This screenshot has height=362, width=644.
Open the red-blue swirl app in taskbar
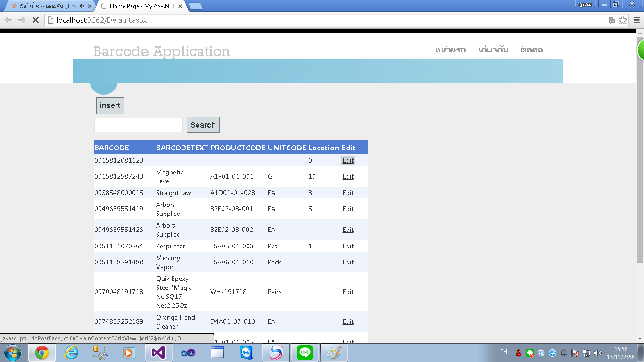pos(276,353)
